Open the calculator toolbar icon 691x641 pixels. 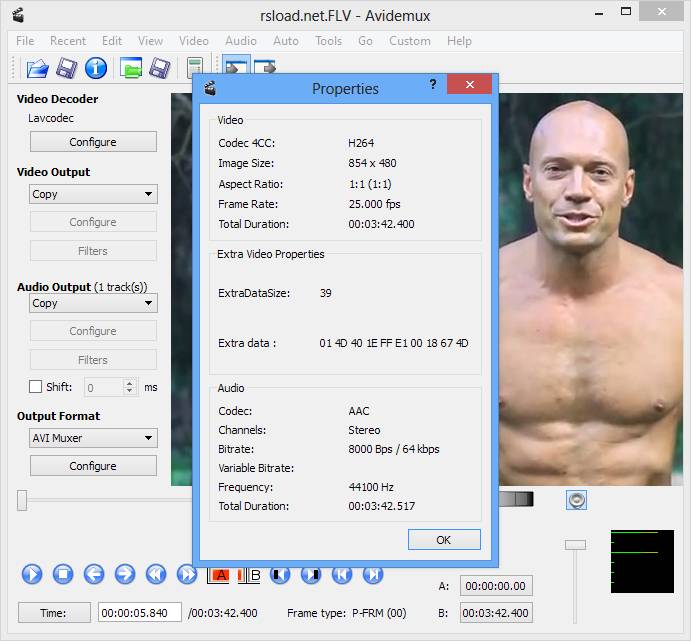pos(195,67)
